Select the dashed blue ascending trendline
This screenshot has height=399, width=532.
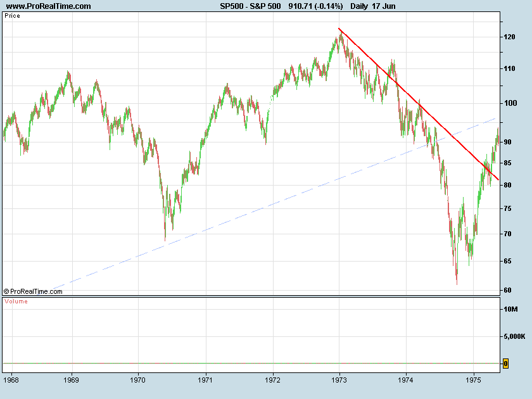(275, 203)
